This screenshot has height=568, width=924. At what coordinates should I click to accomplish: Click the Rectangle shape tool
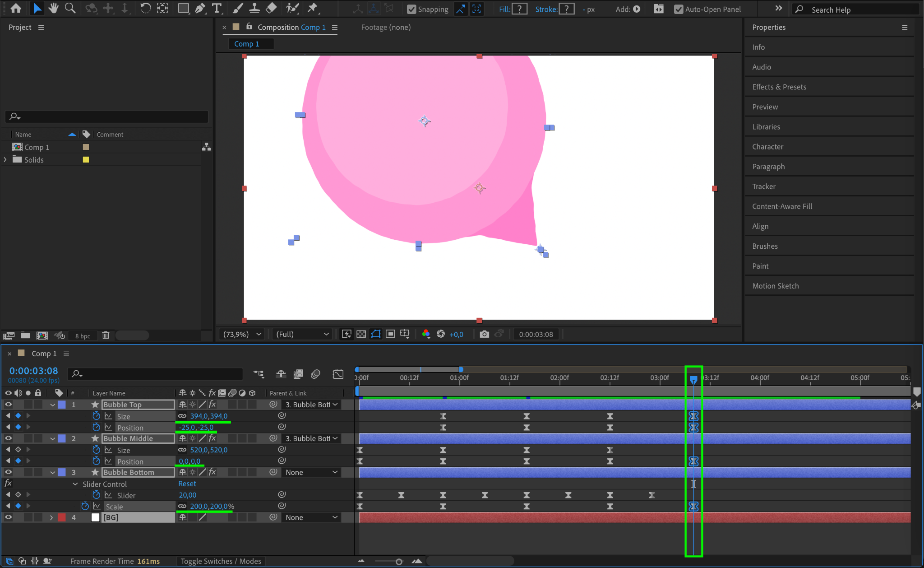[x=183, y=8]
